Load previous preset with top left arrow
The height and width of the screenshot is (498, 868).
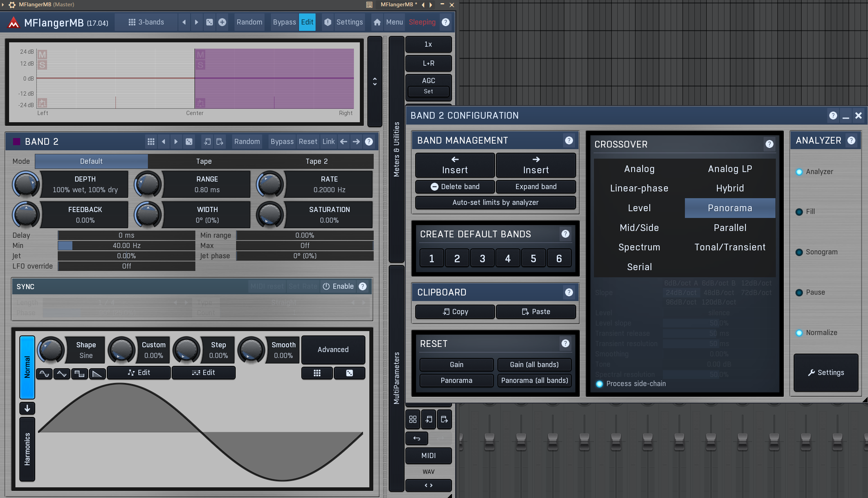pos(184,22)
